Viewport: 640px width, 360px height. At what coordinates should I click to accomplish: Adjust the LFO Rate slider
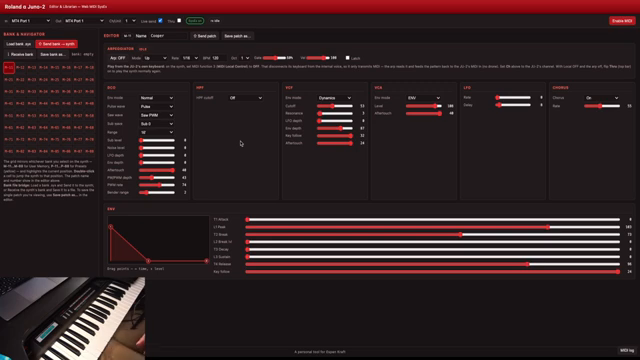(x=513, y=98)
